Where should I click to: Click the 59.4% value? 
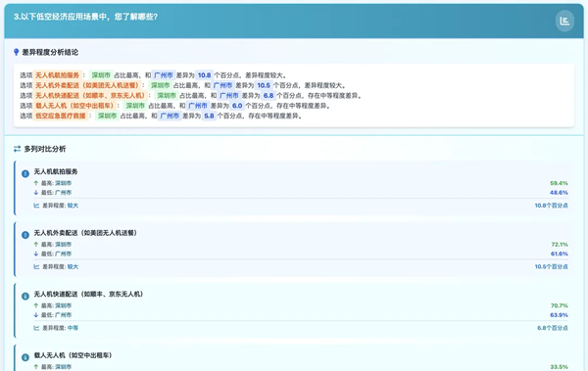pos(559,183)
